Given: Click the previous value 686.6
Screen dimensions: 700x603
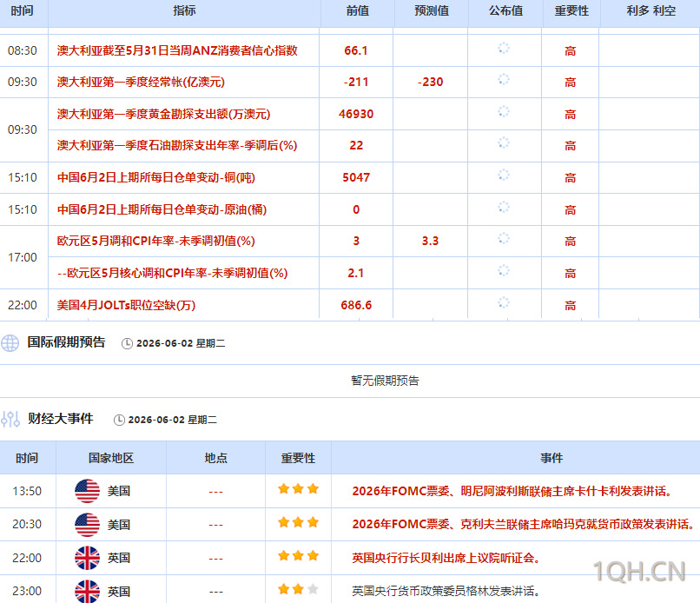Looking at the screenshot, I should click(x=356, y=305).
